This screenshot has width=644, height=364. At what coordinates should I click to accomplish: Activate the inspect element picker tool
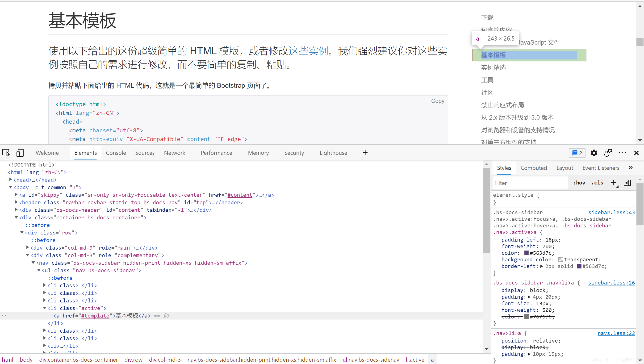(6, 152)
